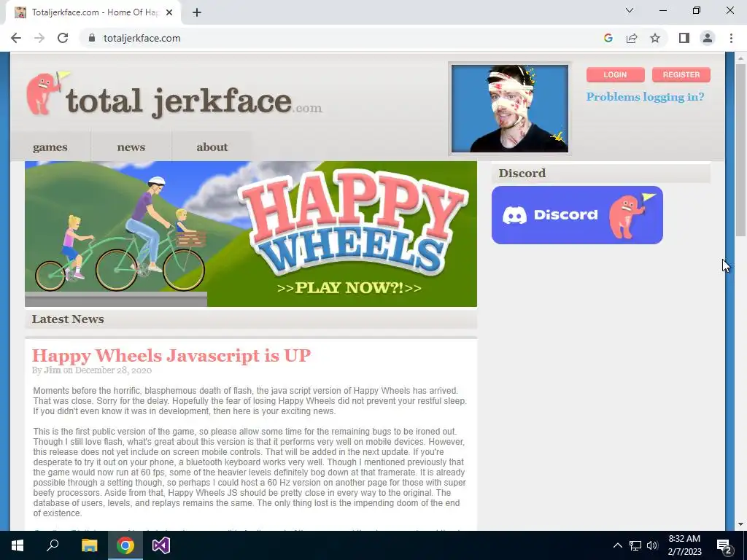Open the Discord invite banner
Screen dimensions: 747x560
tap(577, 215)
